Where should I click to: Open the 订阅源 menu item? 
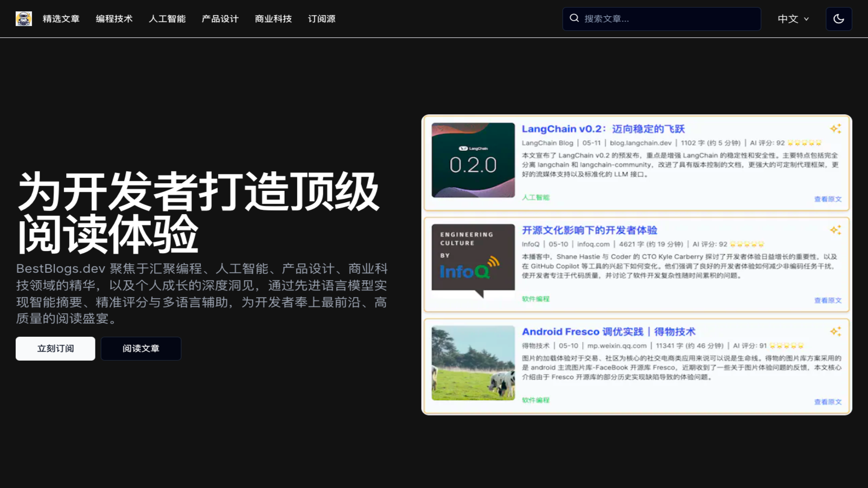322,19
